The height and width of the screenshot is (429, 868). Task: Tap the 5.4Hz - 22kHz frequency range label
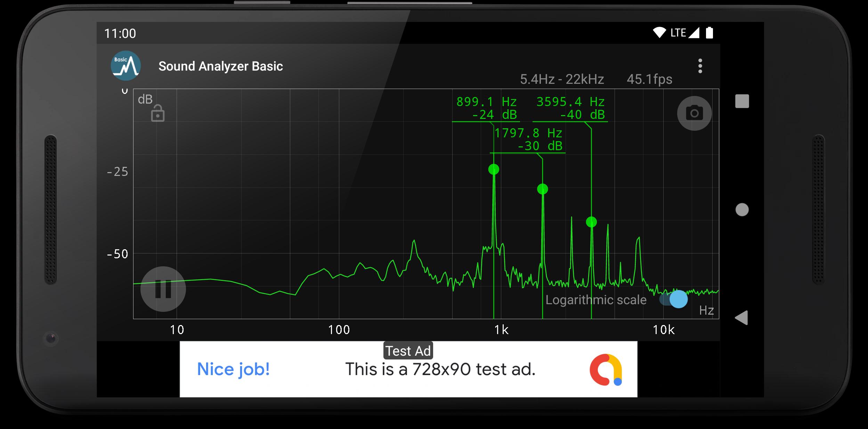tap(562, 79)
